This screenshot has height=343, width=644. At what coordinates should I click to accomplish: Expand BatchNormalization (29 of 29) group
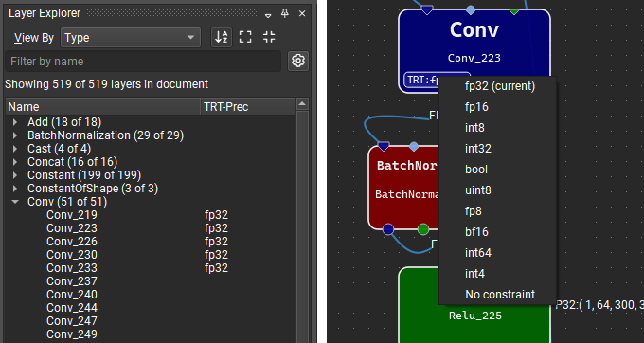coord(15,135)
